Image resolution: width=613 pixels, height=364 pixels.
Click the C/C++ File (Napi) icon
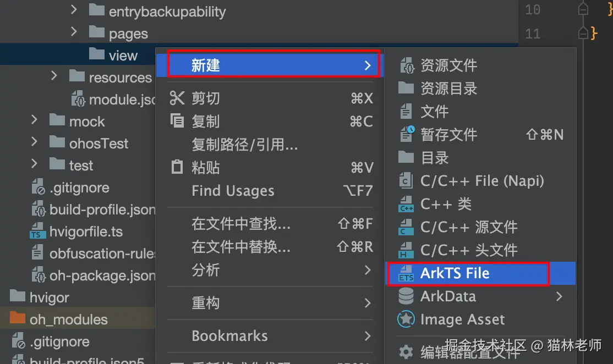[x=406, y=180]
